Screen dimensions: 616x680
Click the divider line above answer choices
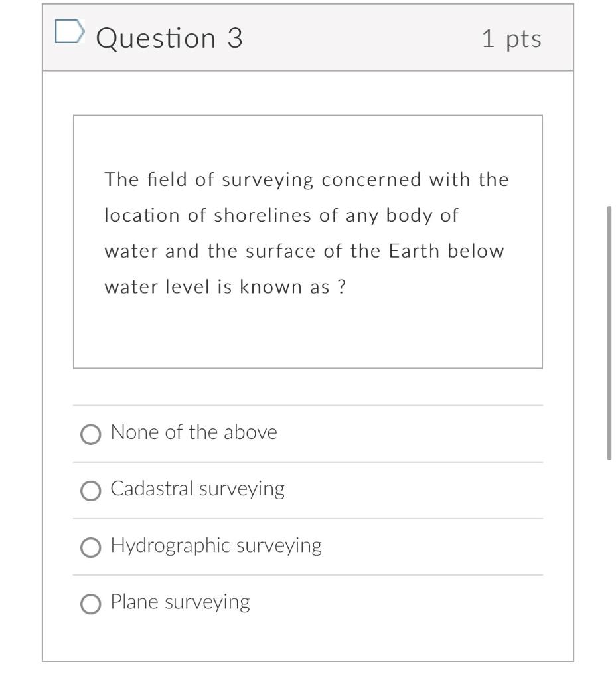coord(305,405)
